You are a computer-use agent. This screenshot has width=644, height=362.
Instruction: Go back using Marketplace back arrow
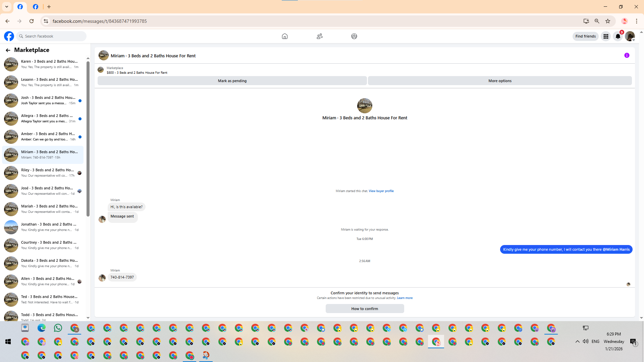tap(8, 50)
